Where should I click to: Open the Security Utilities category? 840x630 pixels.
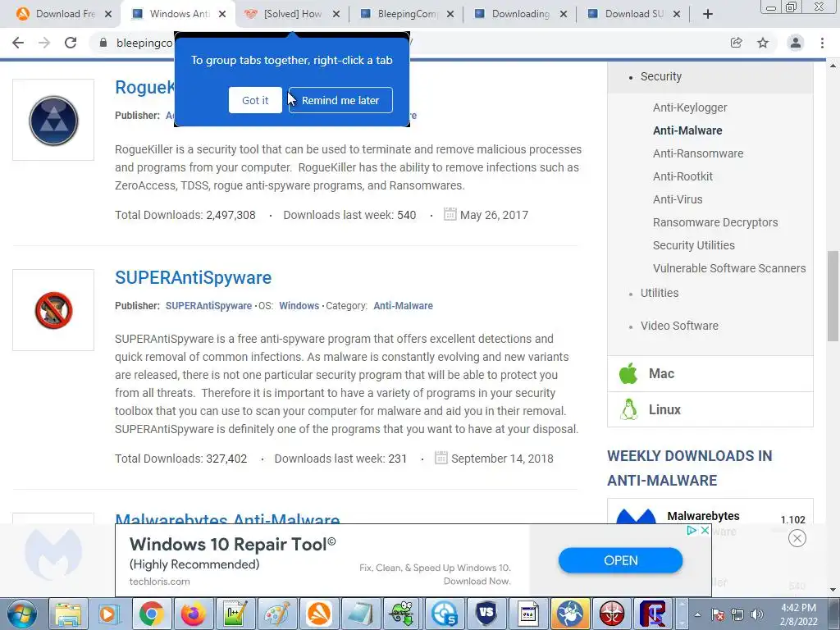694,245
